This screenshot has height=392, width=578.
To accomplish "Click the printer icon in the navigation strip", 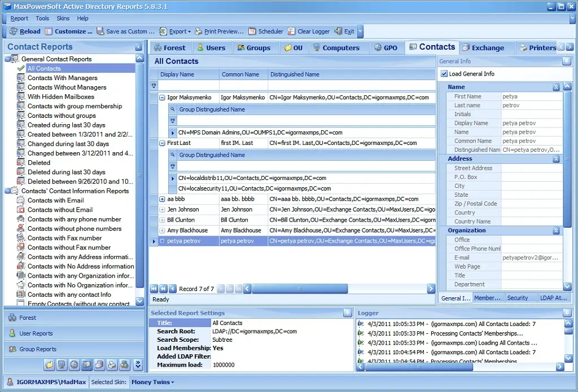I will pyautogui.click(x=112, y=365).
